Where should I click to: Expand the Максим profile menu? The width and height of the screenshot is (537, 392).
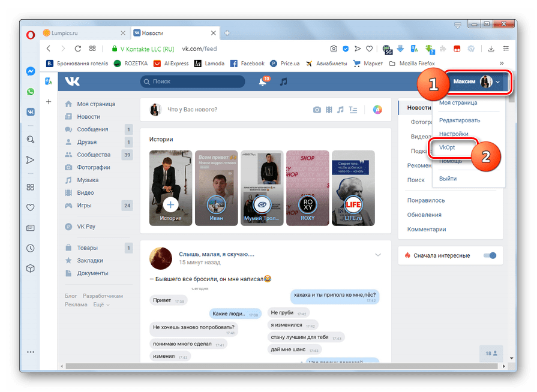(476, 82)
